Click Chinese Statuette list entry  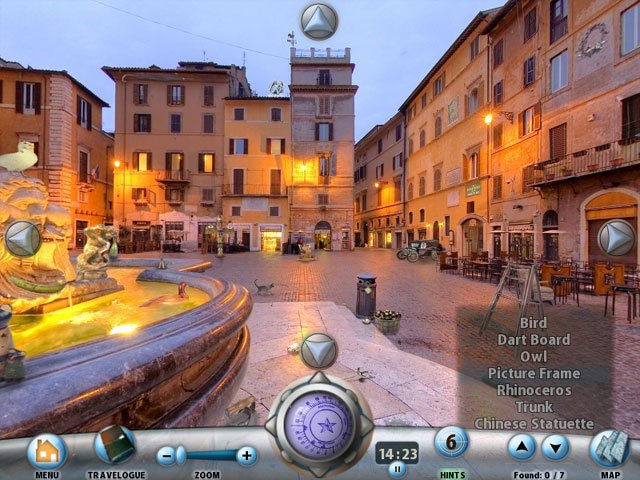[534, 423]
